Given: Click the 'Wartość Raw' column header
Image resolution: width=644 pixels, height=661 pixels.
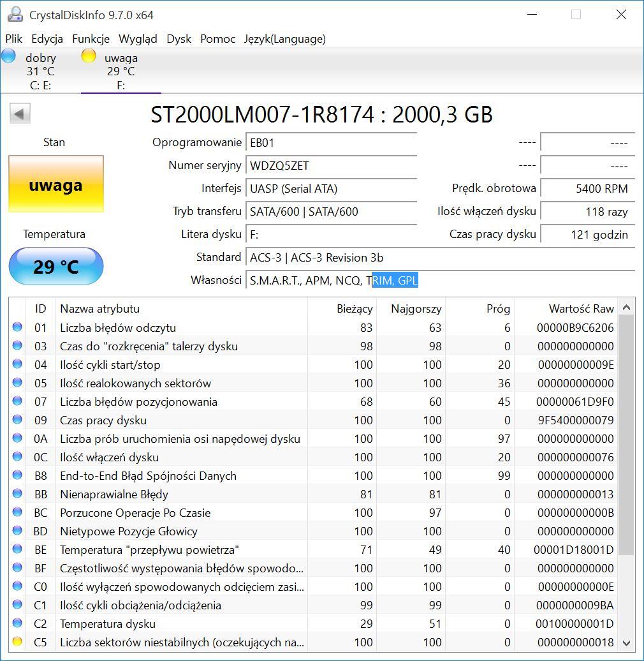Looking at the screenshot, I should pyautogui.click(x=580, y=309).
